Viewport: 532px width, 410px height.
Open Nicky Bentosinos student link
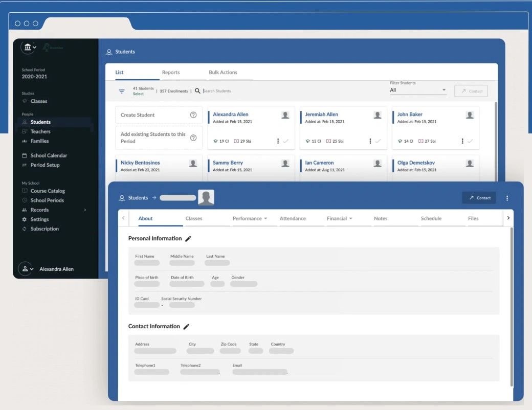point(140,163)
